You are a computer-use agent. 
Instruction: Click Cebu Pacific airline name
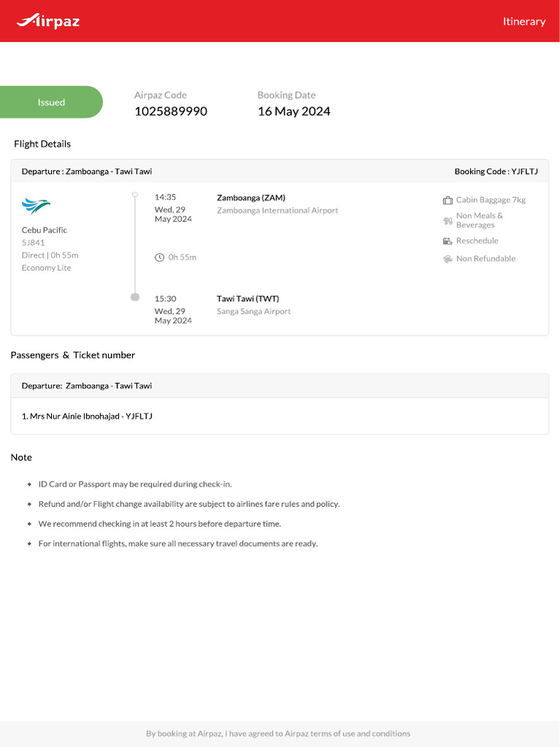tap(44, 230)
